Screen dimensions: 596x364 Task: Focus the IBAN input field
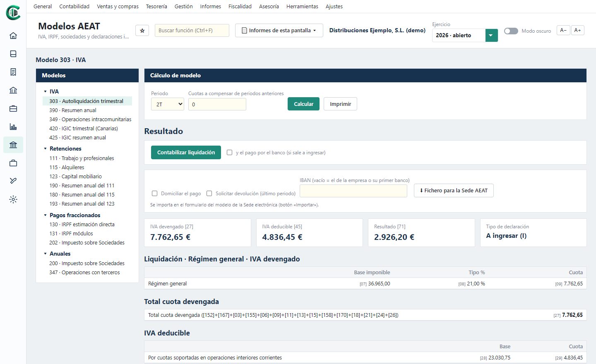pyautogui.click(x=353, y=191)
